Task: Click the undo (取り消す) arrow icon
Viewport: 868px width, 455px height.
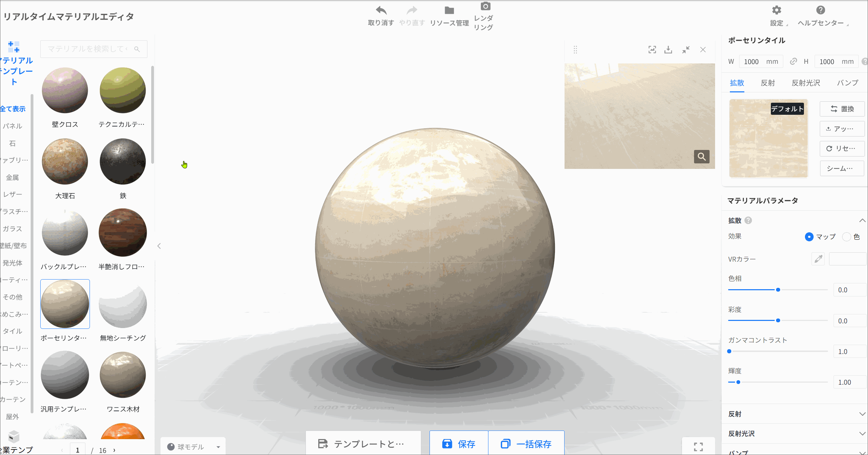Action: coord(381,10)
